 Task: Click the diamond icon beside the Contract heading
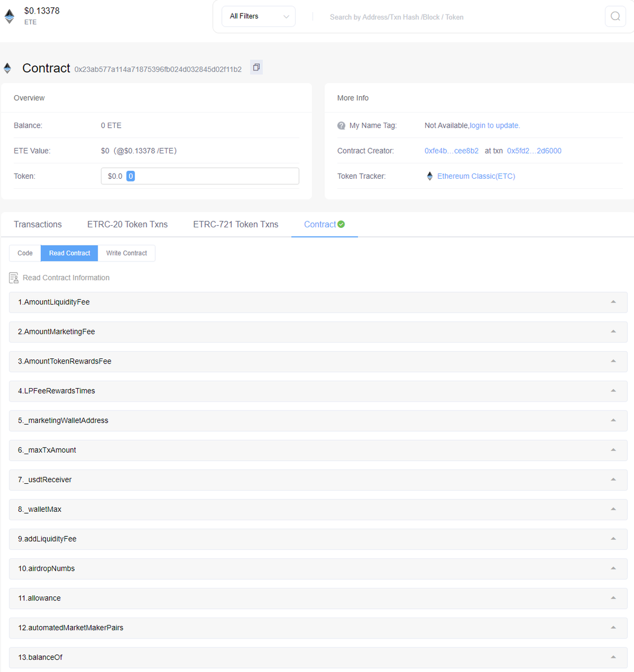tap(7, 68)
